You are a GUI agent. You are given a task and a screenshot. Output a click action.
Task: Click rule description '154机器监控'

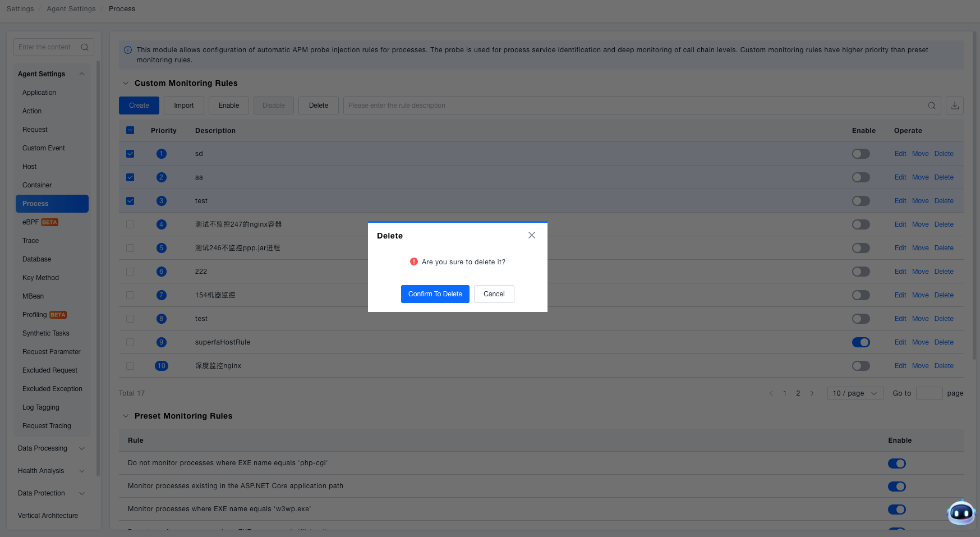tap(215, 295)
